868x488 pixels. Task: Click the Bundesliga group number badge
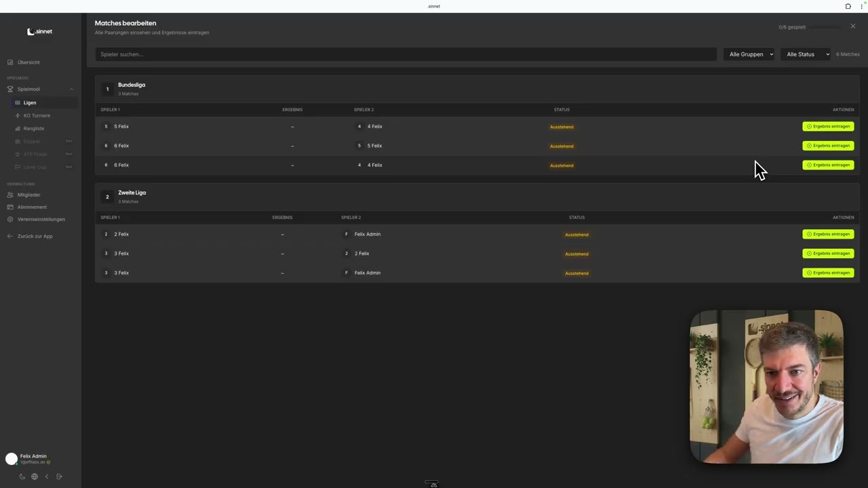[x=107, y=89]
